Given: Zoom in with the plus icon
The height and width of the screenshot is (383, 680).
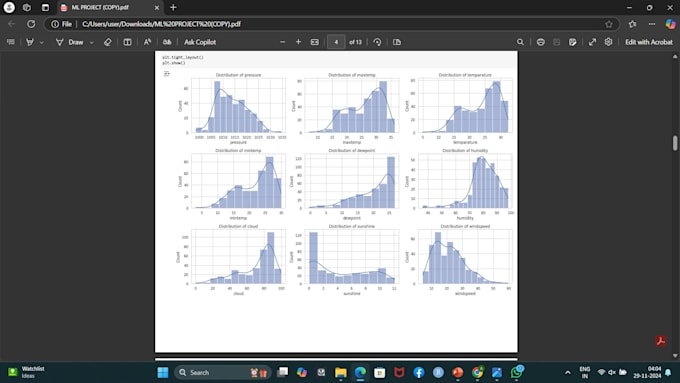Looking at the screenshot, I should [x=298, y=42].
